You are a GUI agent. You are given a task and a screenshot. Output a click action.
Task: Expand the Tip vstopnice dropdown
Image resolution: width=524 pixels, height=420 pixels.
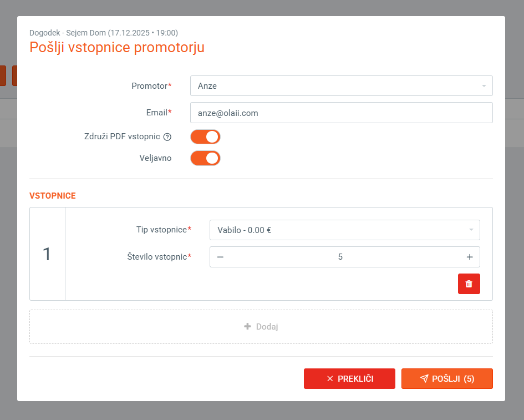[x=344, y=230]
